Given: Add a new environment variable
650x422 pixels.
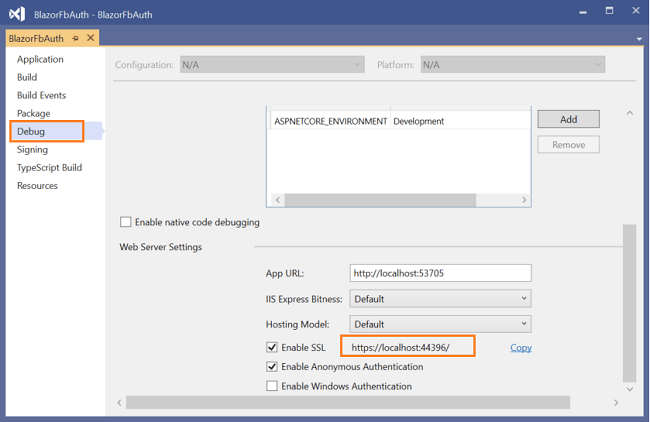Looking at the screenshot, I should pyautogui.click(x=568, y=119).
